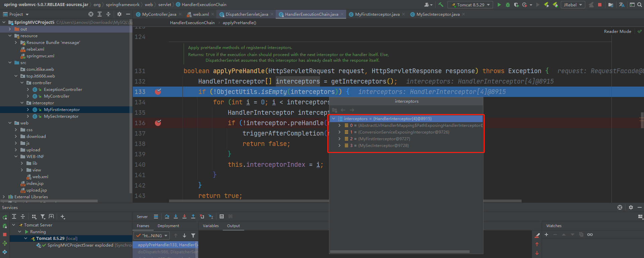
Task: Add a new watch with plus icon
Action: (x=546, y=235)
